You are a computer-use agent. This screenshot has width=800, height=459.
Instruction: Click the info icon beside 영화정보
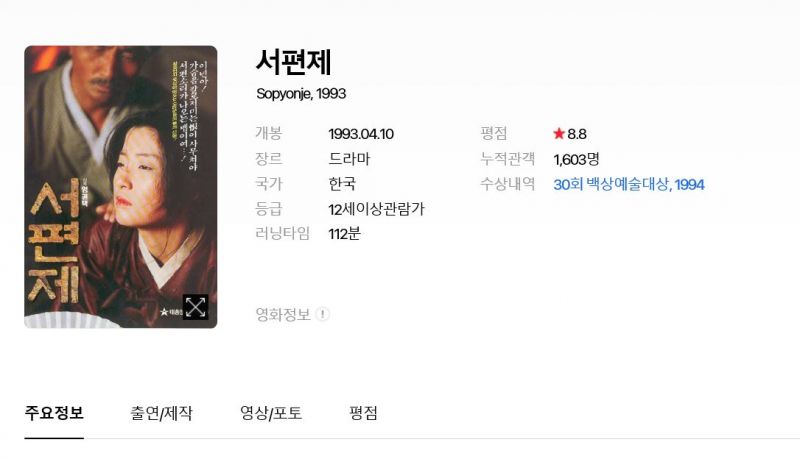click(322, 314)
